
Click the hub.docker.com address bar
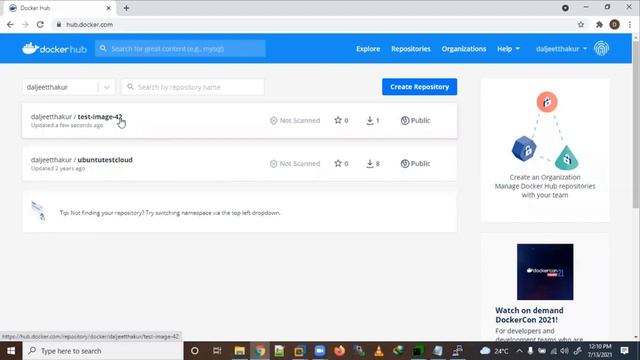[x=314, y=24]
